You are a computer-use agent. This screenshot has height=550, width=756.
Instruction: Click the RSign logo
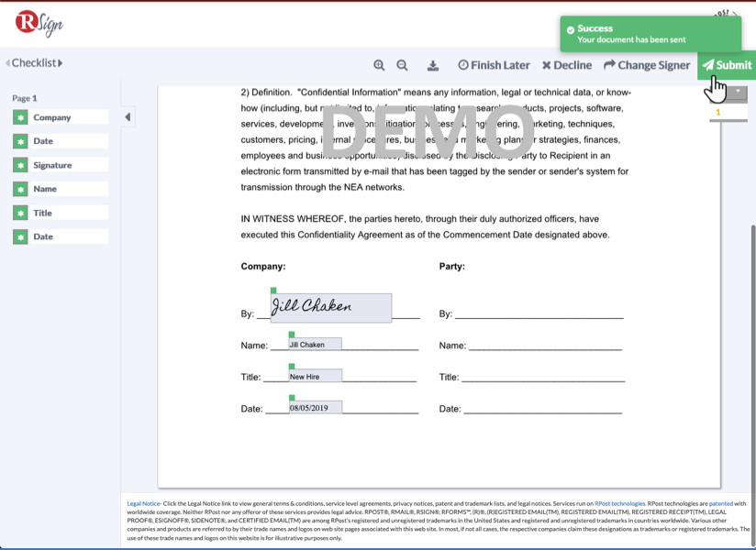pos(39,23)
